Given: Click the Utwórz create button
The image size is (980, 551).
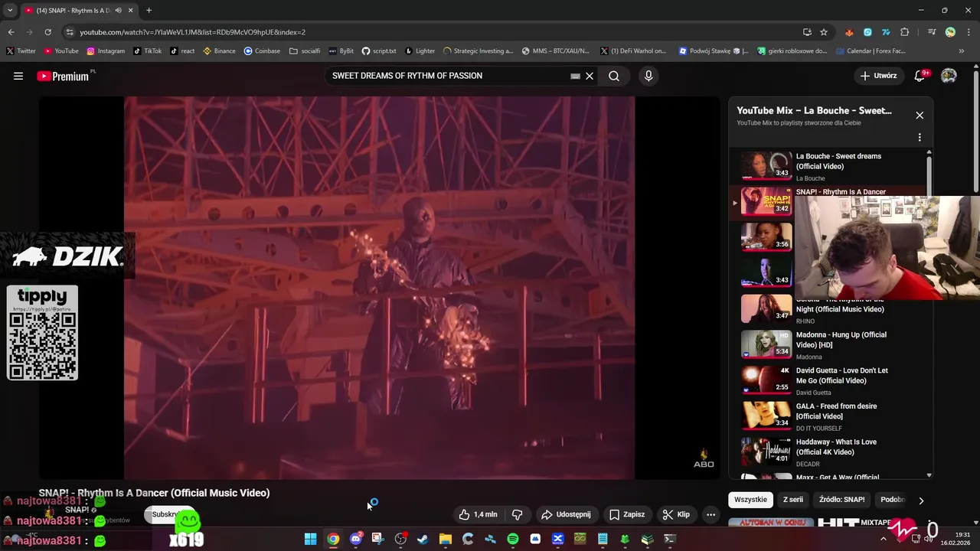Looking at the screenshot, I should [x=878, y=76].
